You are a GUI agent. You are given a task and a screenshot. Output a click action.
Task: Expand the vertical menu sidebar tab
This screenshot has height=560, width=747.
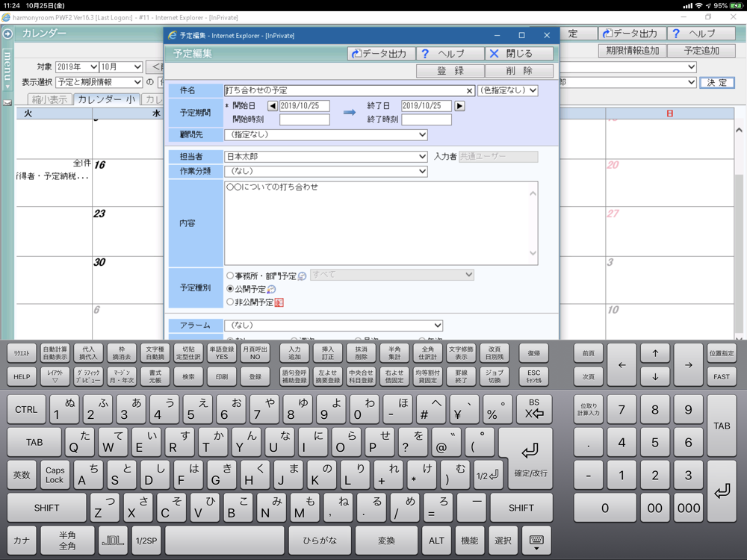point(7,69)
